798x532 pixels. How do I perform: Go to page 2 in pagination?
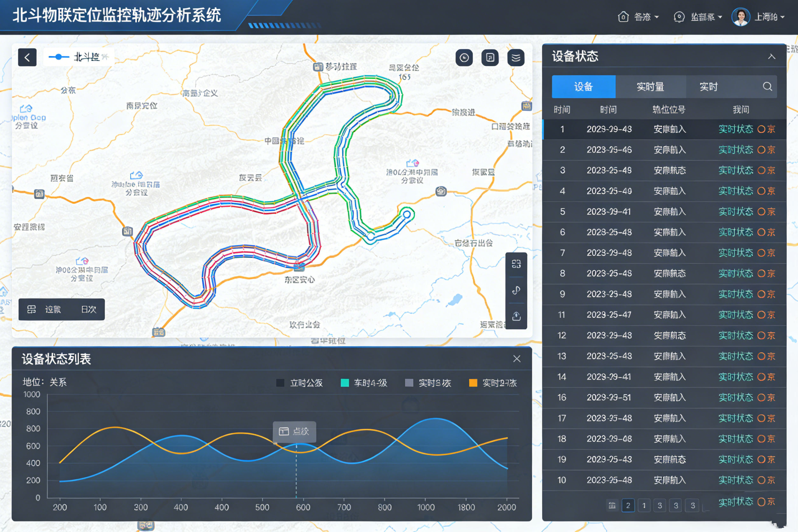[x=628, y=506]
